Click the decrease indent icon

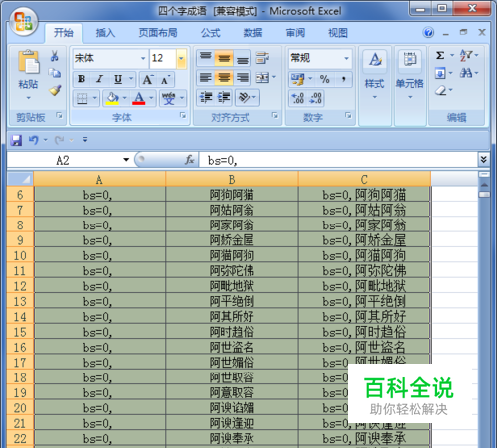tap(206, 98)
